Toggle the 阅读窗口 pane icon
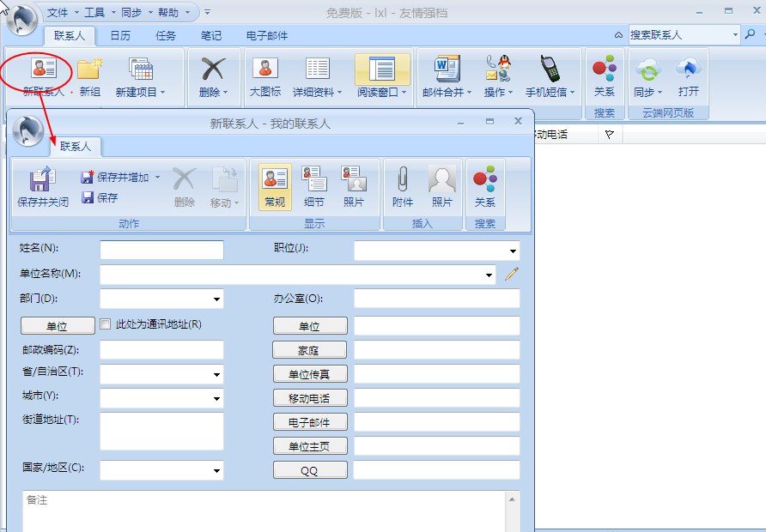Screen dimensions: 766x532 click(382, 69)
